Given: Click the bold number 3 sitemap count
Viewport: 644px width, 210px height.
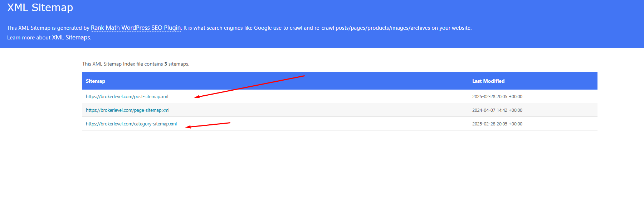Looking at the screenshot, I should tap(166, 64).
